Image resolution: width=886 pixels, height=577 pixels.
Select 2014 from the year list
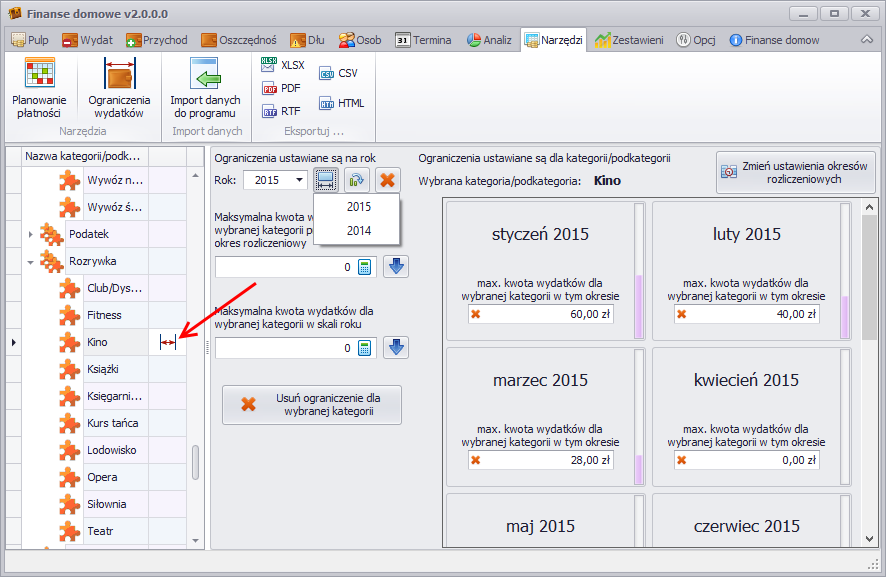pos(358,230)
